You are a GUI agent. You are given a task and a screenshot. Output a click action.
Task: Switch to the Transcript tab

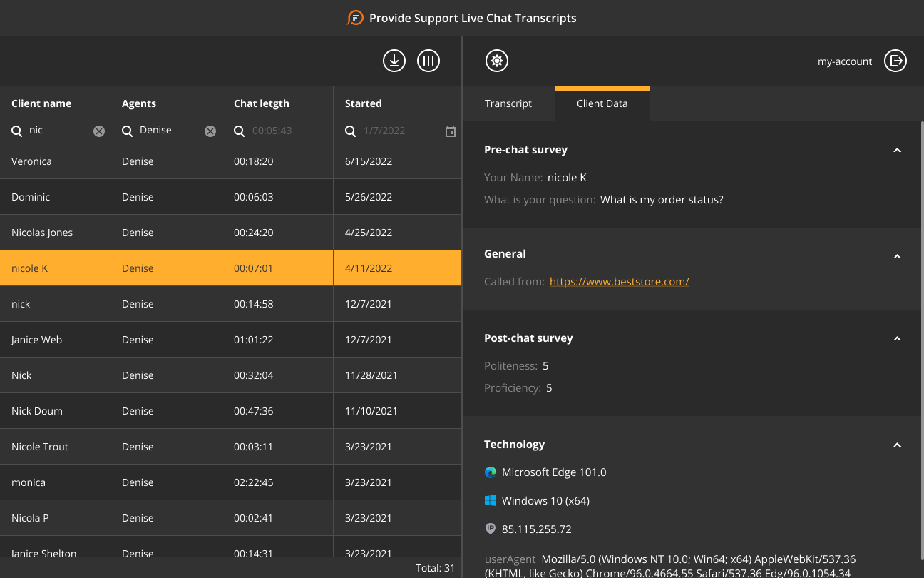tap(508, 103)
